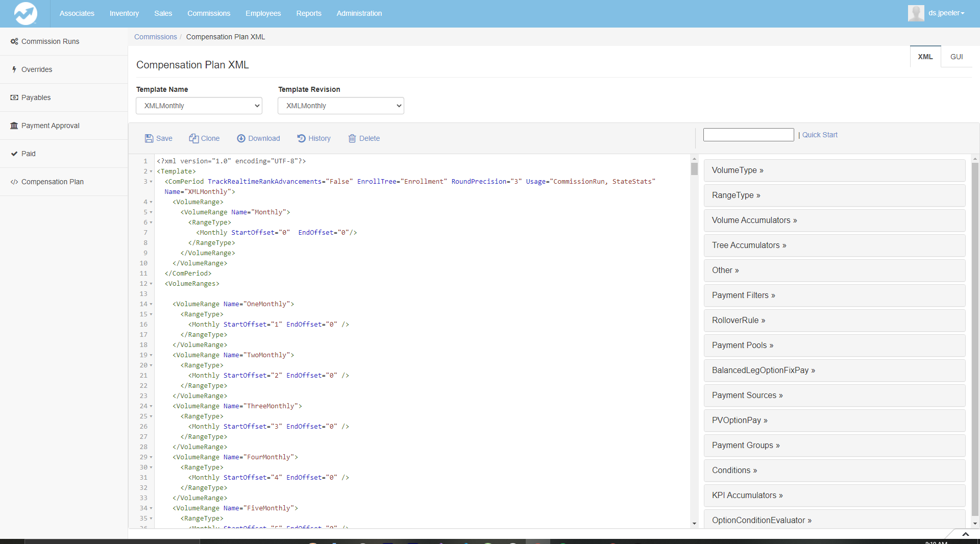Expand the Tree Accumulators snippet panel
The width and height of the screenshot is (980, 544).
[x=835, y=245]
